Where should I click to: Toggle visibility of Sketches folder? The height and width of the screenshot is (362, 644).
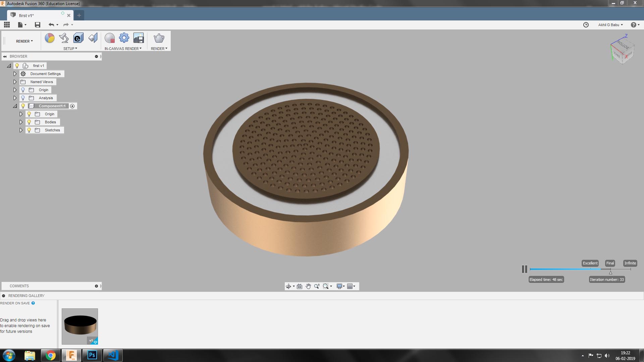[x=29, y=130]
